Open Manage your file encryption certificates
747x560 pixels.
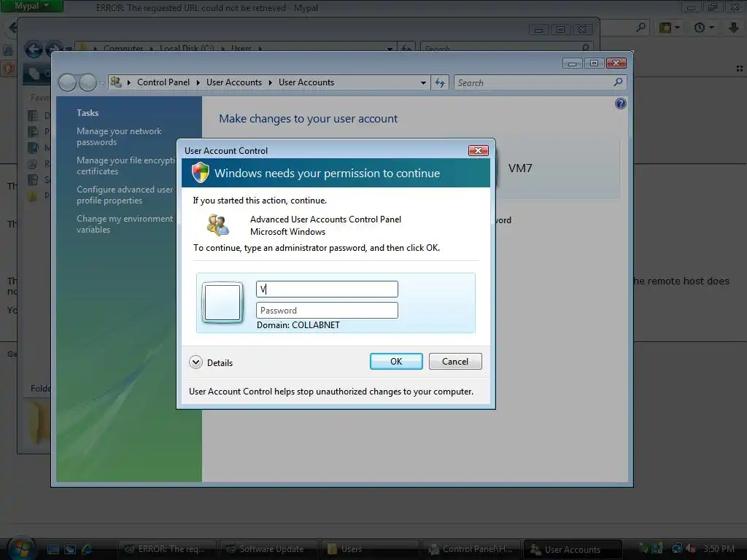tap(125, 166)
